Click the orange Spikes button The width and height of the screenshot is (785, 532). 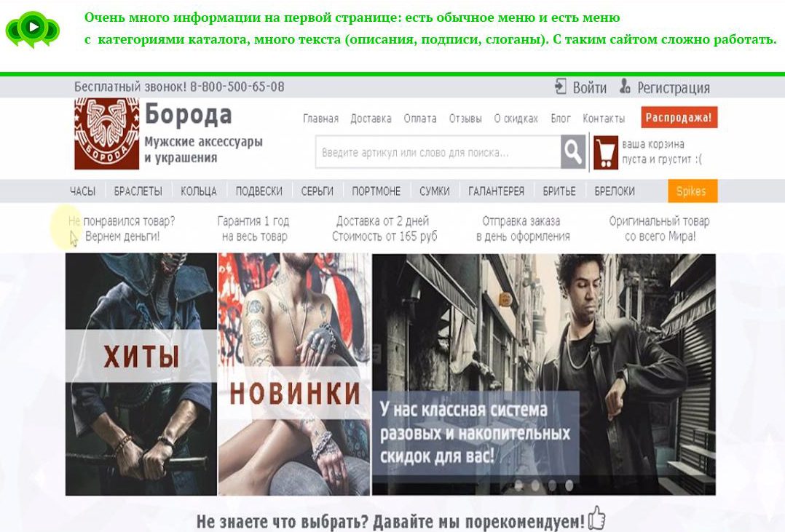click(692, 191)
